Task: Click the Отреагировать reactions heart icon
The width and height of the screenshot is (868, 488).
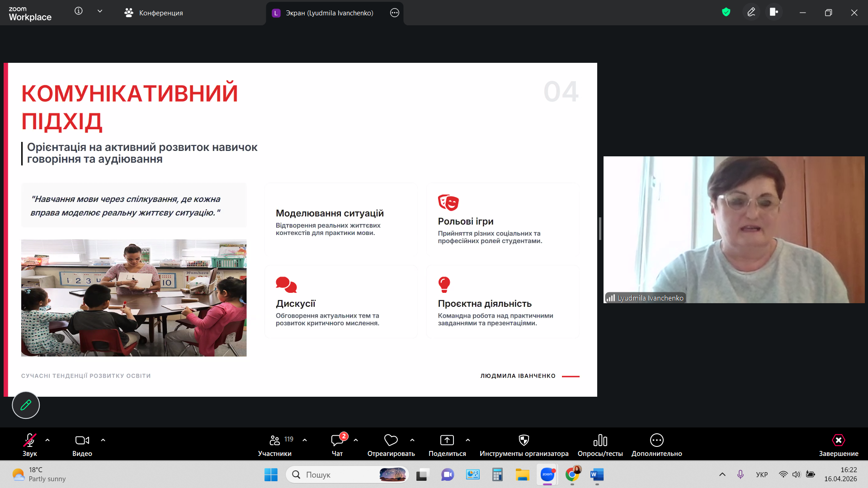Action: coord(391,441)
